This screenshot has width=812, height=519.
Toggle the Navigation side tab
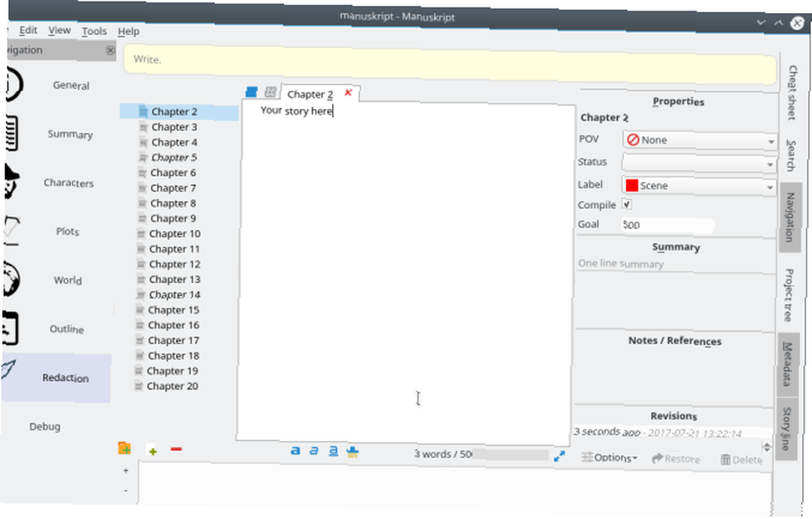[x=790, y=217]
